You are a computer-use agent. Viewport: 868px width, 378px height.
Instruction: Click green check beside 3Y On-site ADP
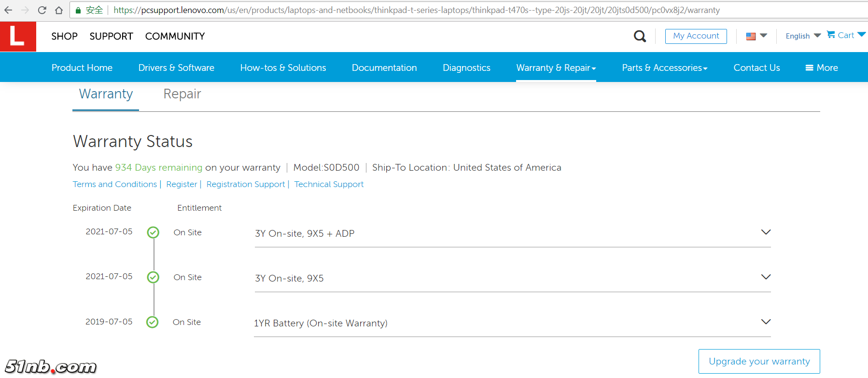tap(153, 232)
